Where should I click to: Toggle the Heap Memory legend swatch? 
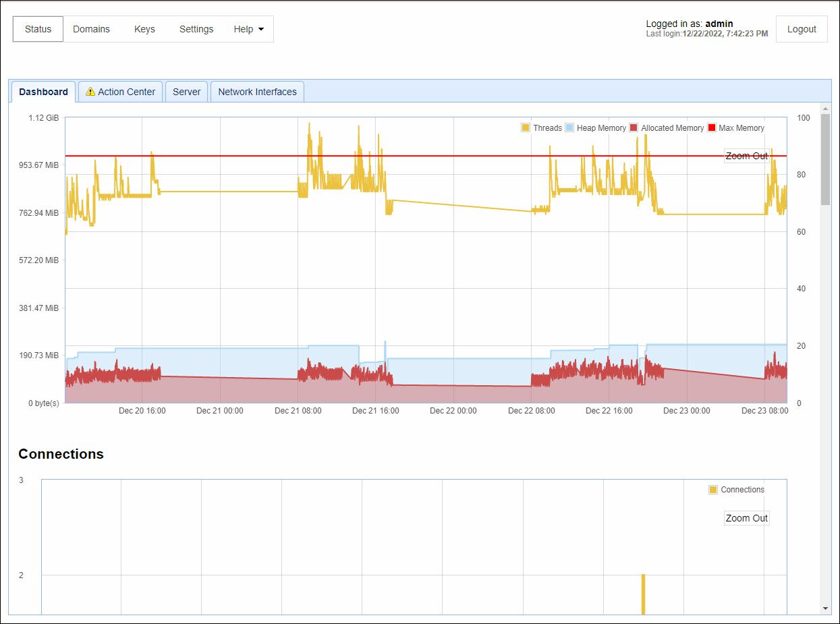point(569,128)
